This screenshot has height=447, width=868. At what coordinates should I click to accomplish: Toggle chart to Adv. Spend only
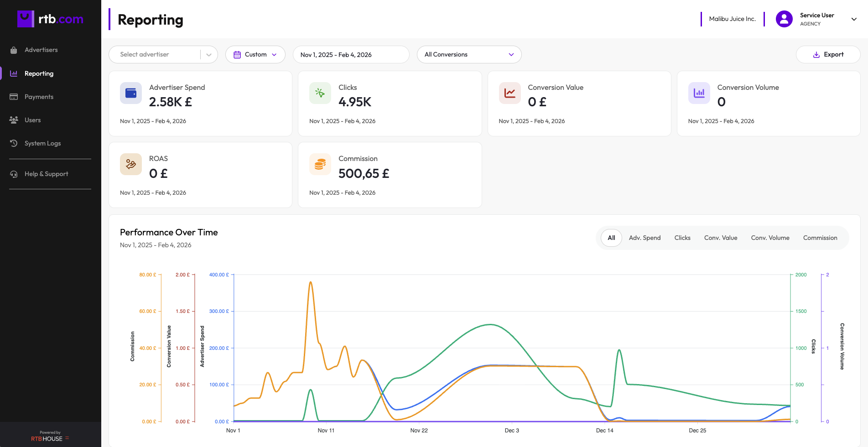[x=645, y=238]
